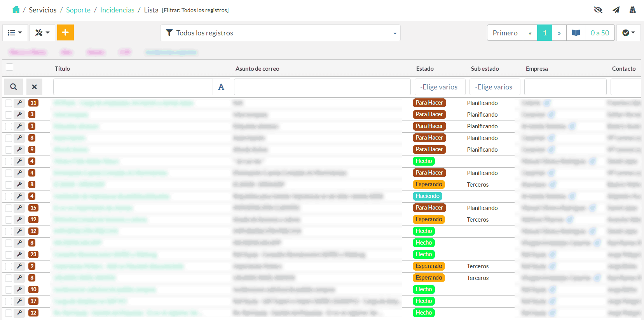The height and width of the screenshot is (320, 644).
Task: Expand the 'Todos los registros' filter dropdown
Action: point(280,33)
